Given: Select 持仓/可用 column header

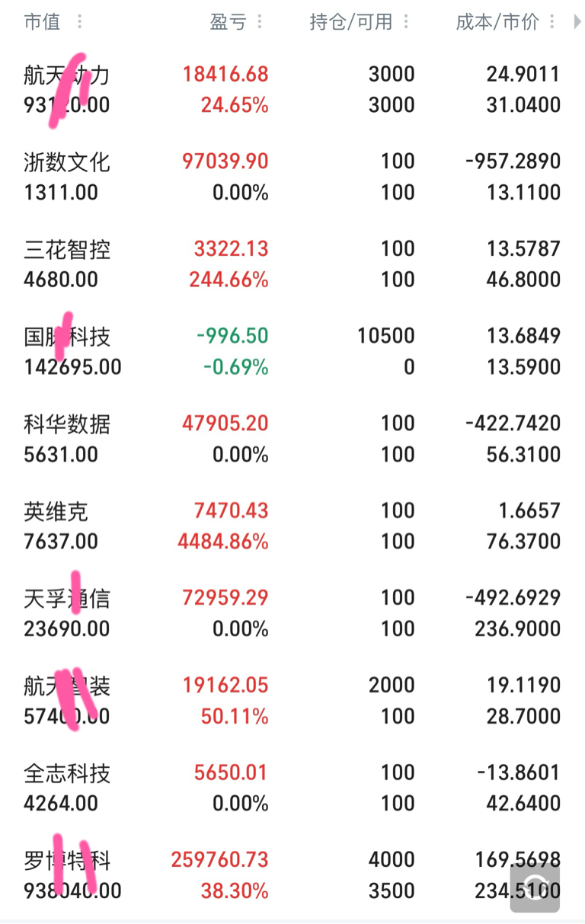Looking at the screenshot, I should pos(351,22).
